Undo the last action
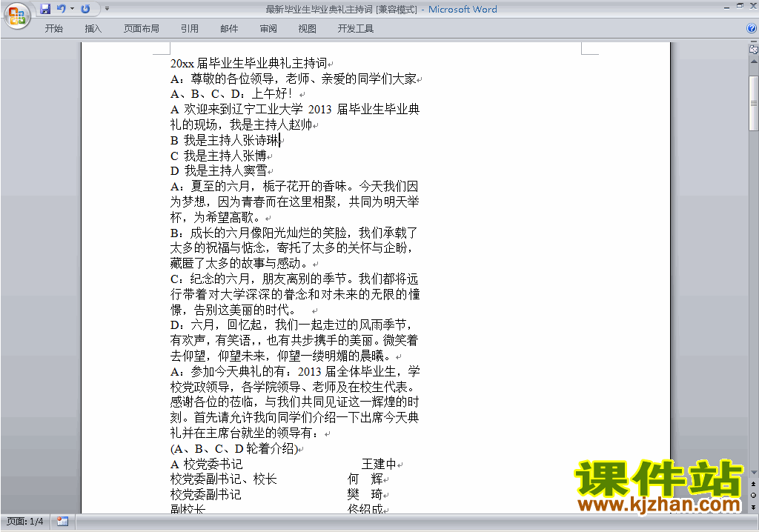 61,9
